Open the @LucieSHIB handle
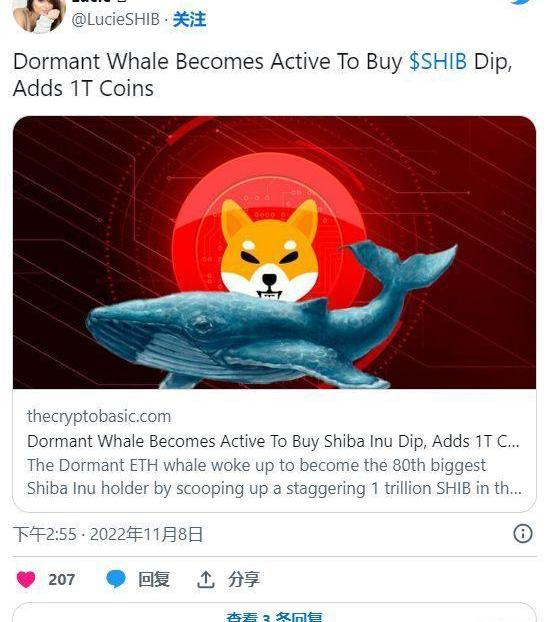Screen dimensions: 552x622 click(116, 19)
